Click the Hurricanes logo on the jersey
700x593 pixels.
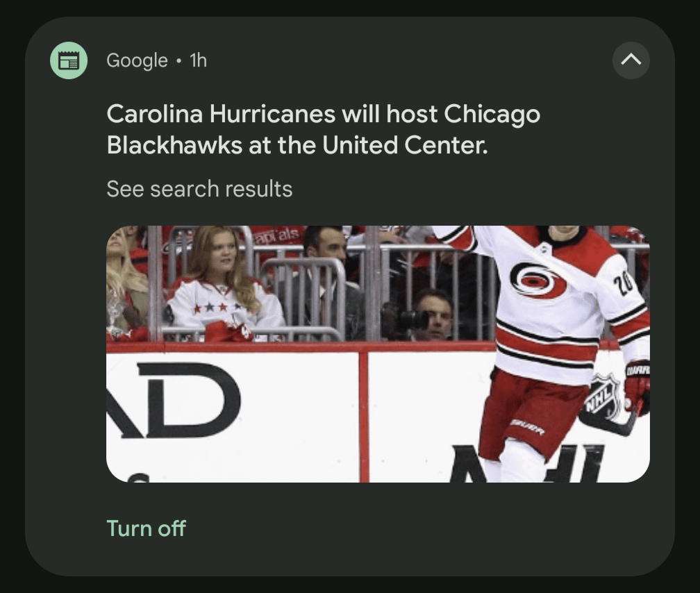[x=537, y=280]
